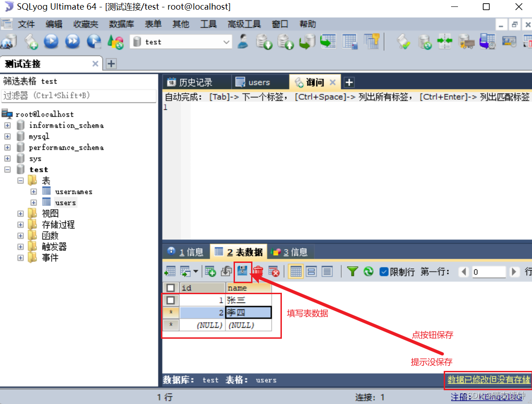Click the new query editor icon
The height and width of the screenshot is (404, 532).
point(31,42)
